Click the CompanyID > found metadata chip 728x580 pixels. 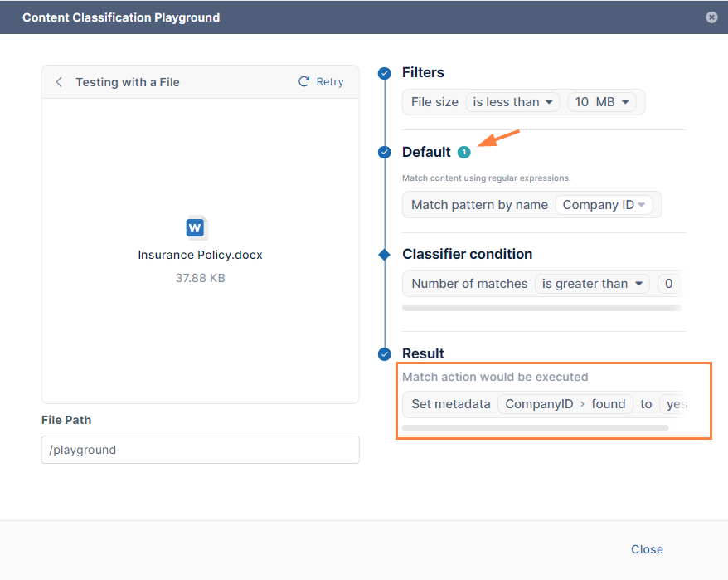point(565,404)
